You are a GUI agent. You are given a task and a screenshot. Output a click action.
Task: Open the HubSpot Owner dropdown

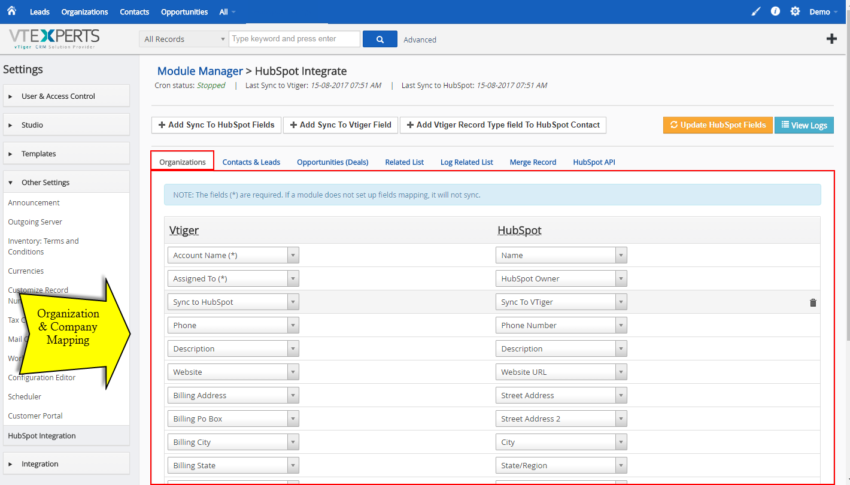point(561,279)
